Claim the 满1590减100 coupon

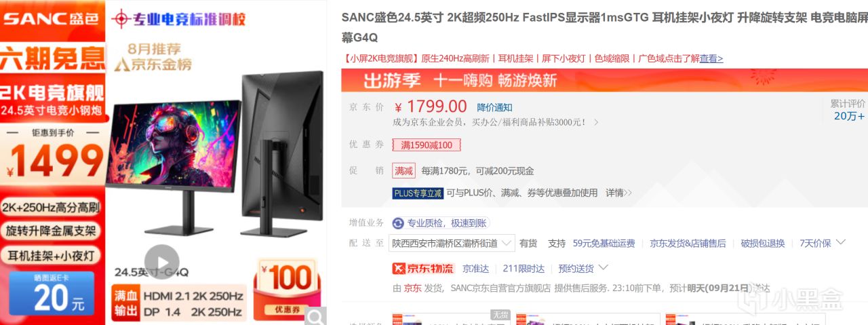click(x=427, y=145)
